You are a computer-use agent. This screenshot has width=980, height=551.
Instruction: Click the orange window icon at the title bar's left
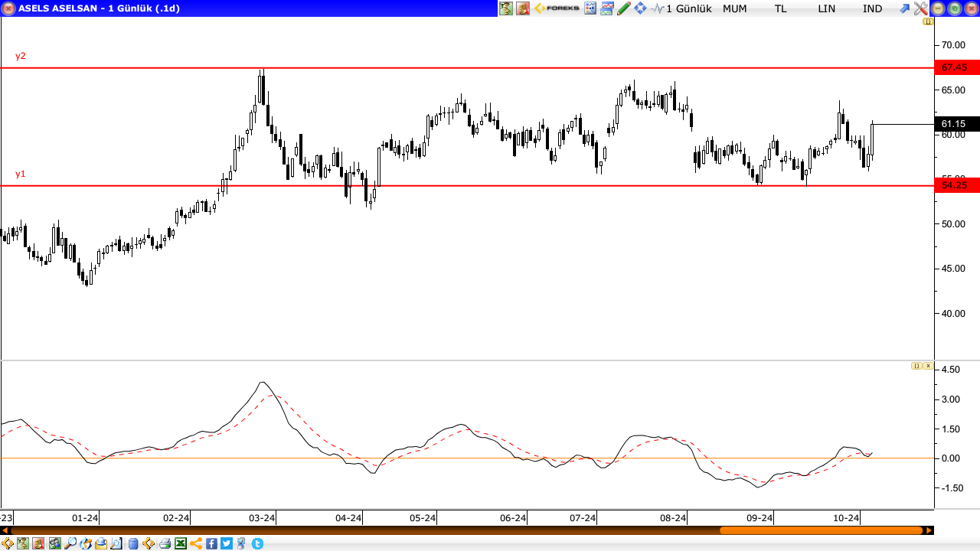[x=8, y=8]
